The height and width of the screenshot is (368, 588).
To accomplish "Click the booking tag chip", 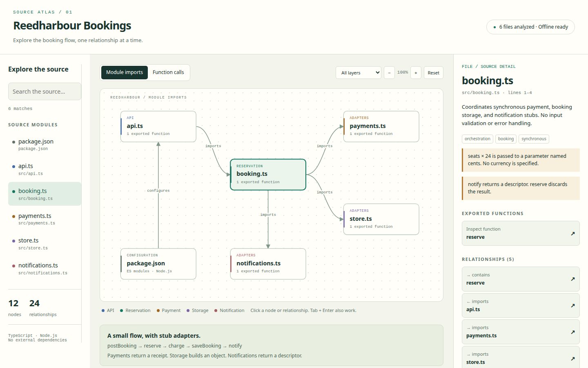I will coord(506,139).
